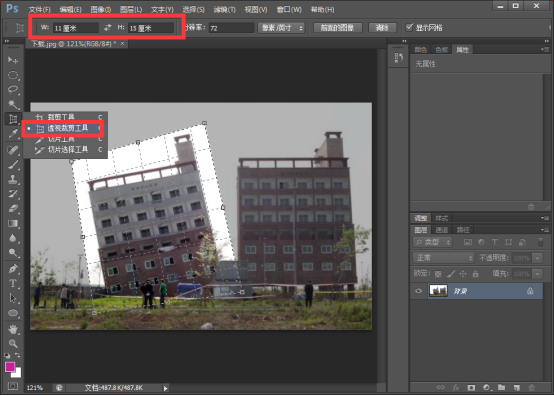The height and width of the screenshot is (396, 554).
Task: Select the Zoom tool in toolbar
Action: pyautogui.click(x=13, y=343)
